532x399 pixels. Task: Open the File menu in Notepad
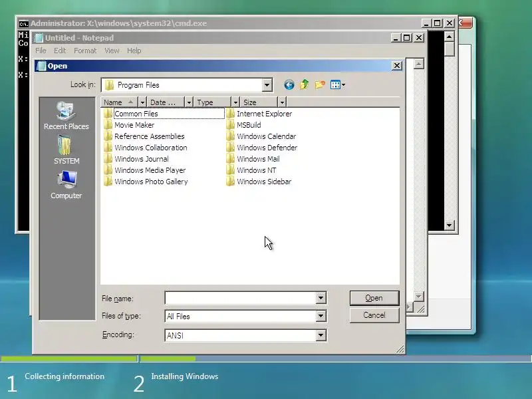coord(41,51)
